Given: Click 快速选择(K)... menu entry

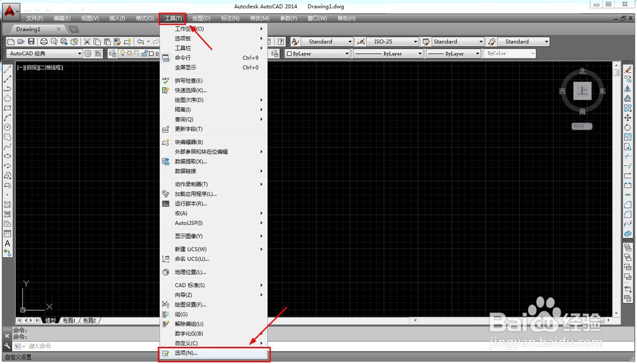Looking at the screenshot, I should tap(214, 90).
